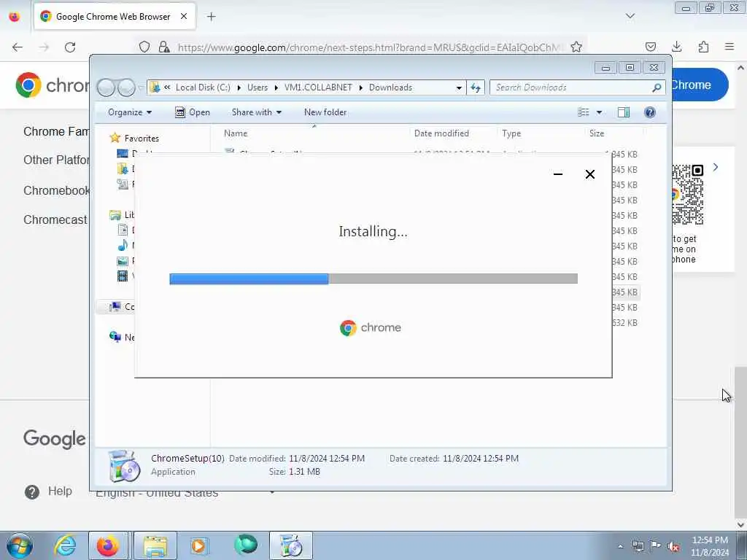Screen dimensions: 747x560
Task: Open Windows Media Player from taskbar
Action: pos(198,545)
